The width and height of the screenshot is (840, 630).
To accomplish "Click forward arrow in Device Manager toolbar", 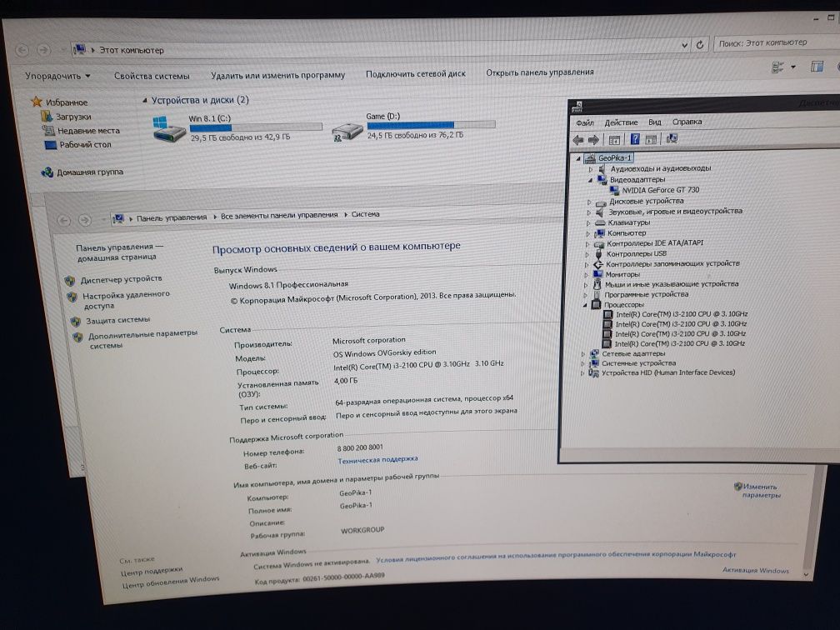I will 593,140.
